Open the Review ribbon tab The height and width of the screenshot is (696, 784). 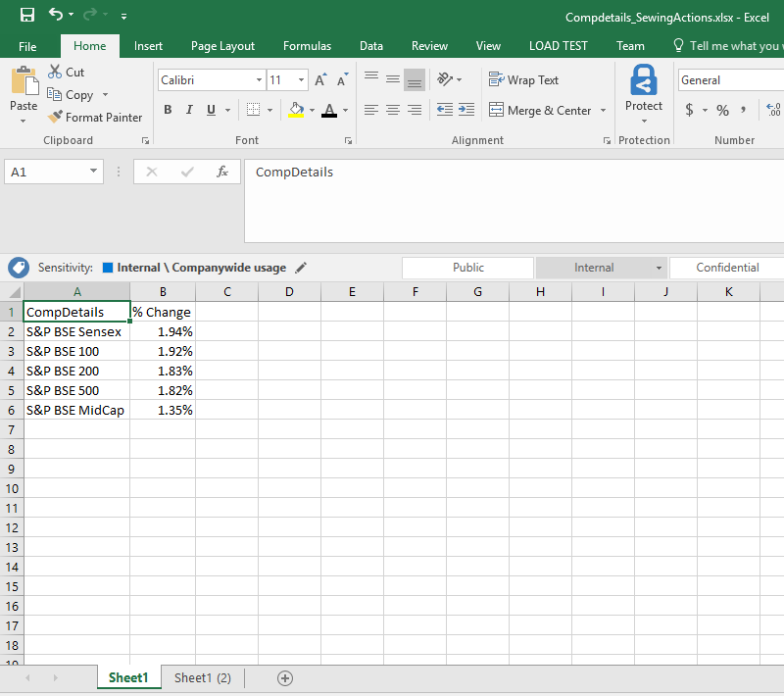click(429, 45)
